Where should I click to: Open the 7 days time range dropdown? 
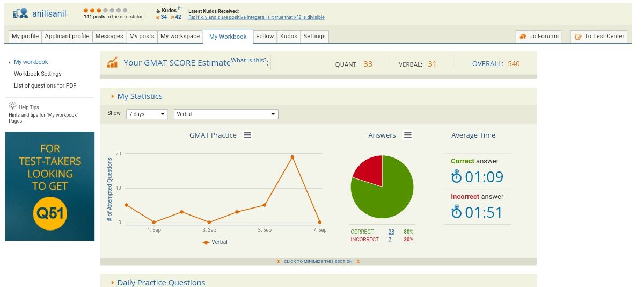(147, 114)
